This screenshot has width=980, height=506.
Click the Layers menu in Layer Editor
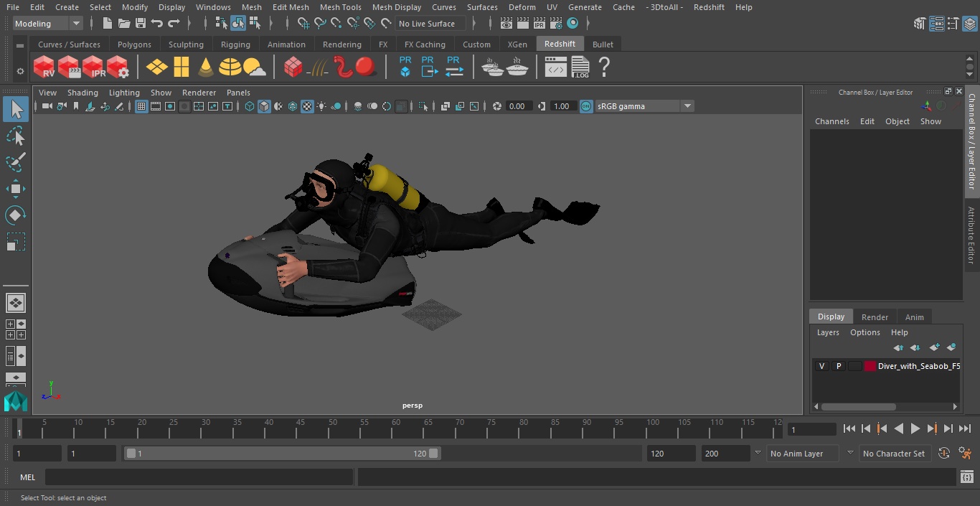pyautogui.click(x=828, y=332)
